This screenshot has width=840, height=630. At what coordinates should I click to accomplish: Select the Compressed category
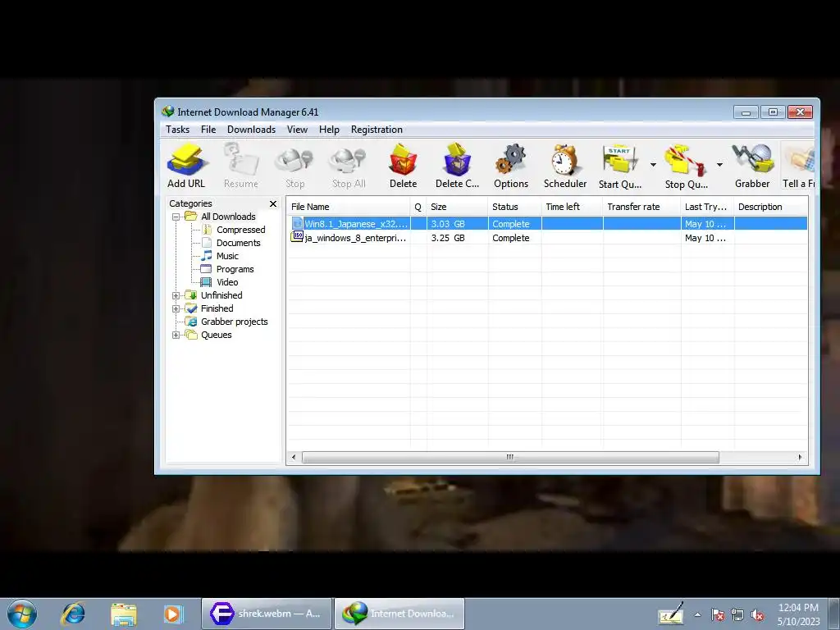point(240,230)
